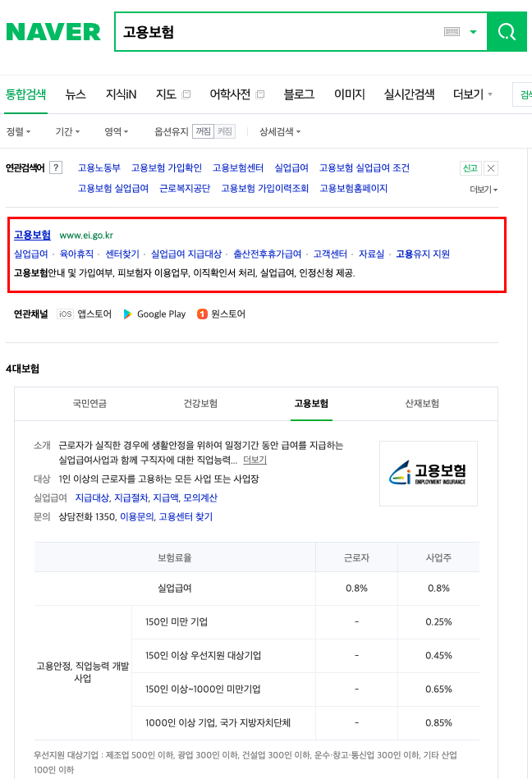
Task: Open the 기간 period dropdown
Action: 67,131
